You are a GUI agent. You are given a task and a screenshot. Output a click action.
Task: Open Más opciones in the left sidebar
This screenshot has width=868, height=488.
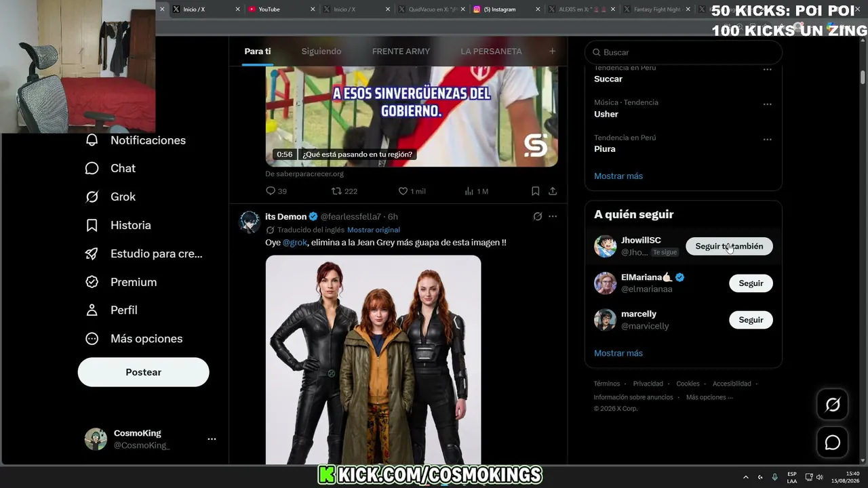(x=133, y=338)
